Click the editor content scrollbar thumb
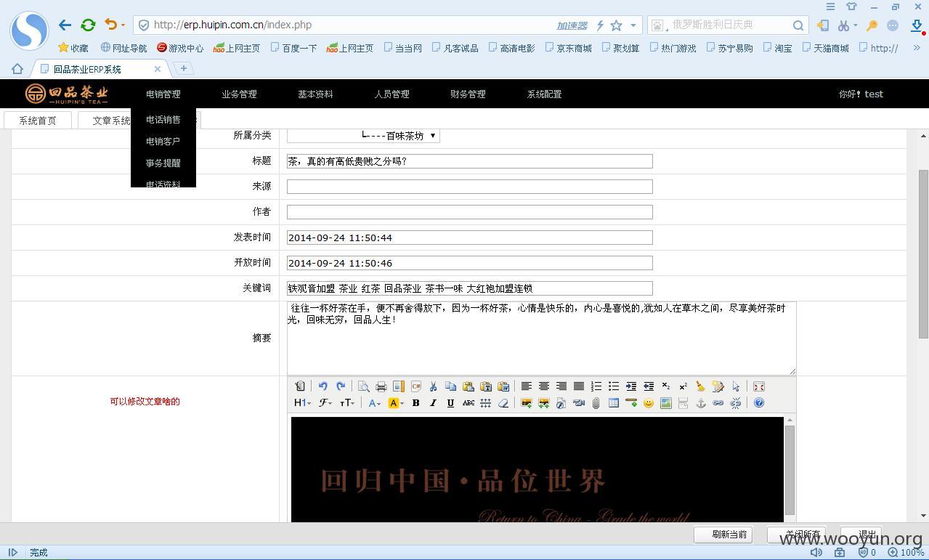The height and width of the screenshot is (560, 929). pyautogui.click(x=790, y=470)
